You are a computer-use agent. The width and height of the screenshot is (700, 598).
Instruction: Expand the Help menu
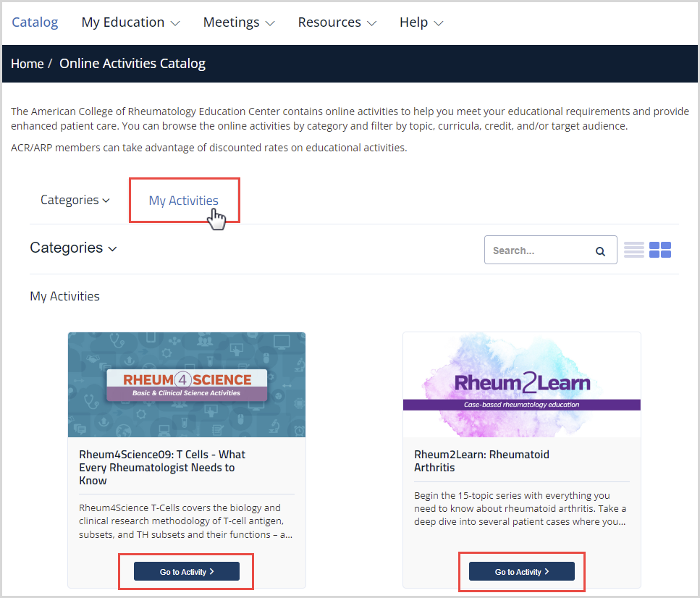pyautogui.click(x=421, y=22)
